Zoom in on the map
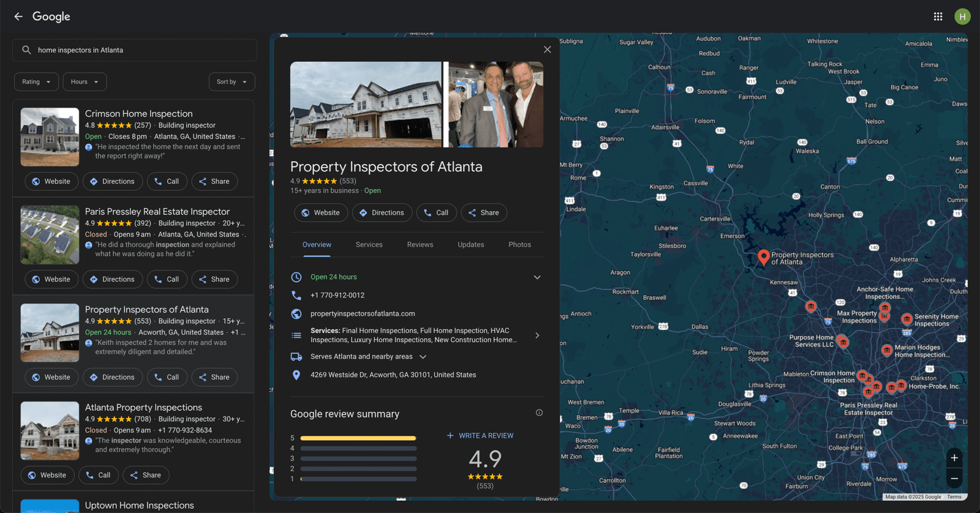Viewport: 980px width, 513px height. tap(954, 458)
